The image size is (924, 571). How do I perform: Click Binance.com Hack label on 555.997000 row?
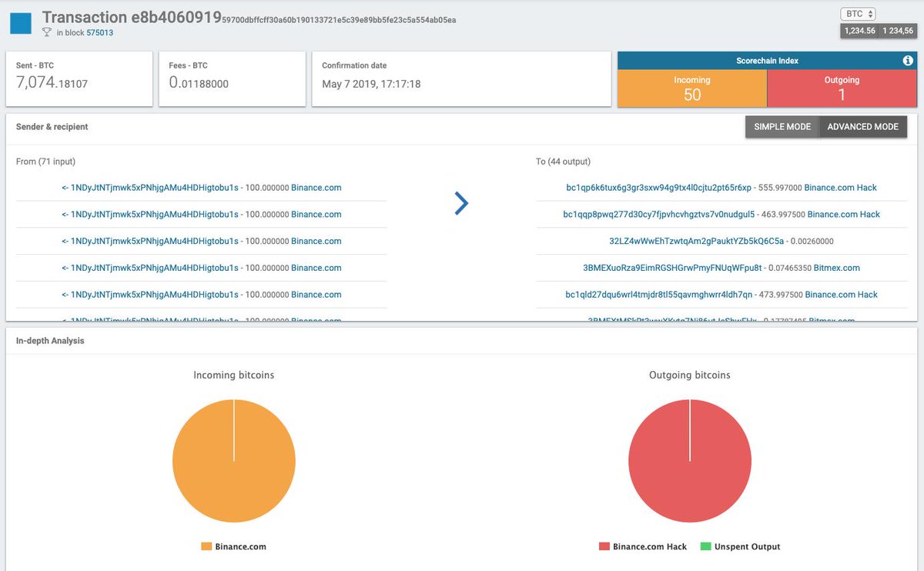click(x=840, y=188)
